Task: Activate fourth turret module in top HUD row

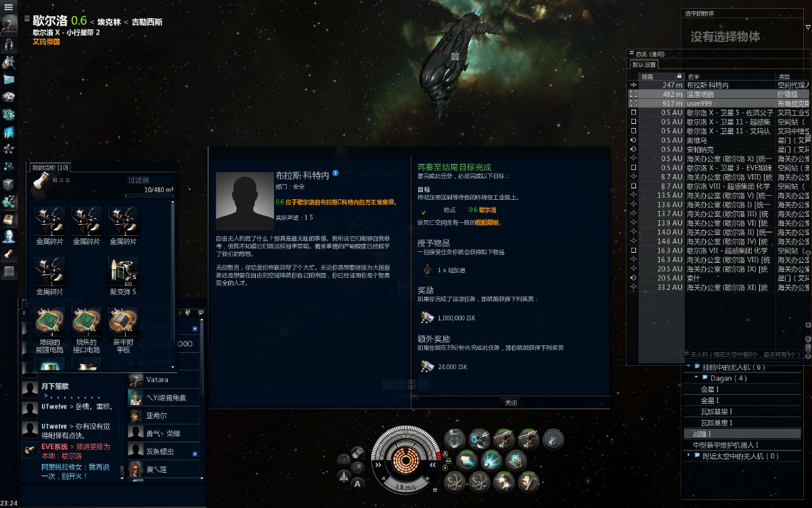Action: click(528, 439)
